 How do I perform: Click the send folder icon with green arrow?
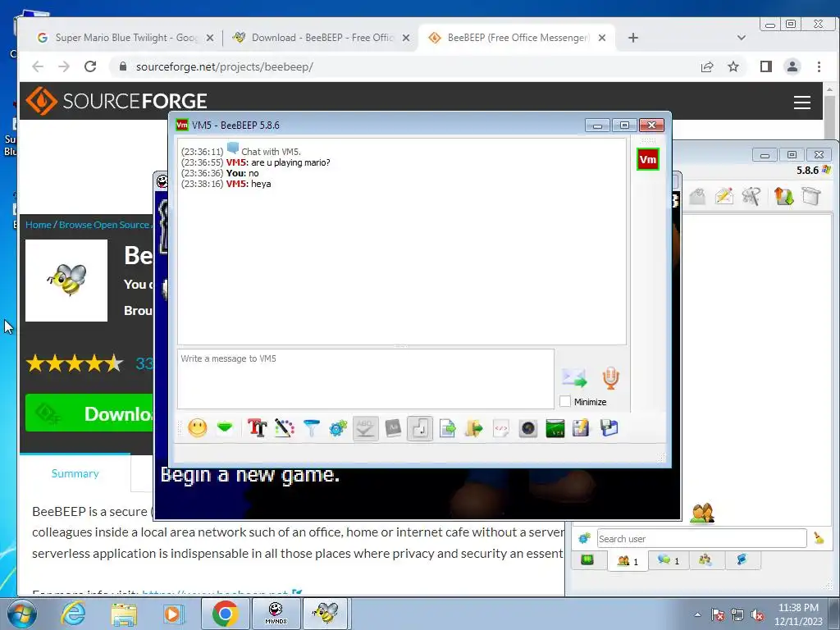point(474,428)
